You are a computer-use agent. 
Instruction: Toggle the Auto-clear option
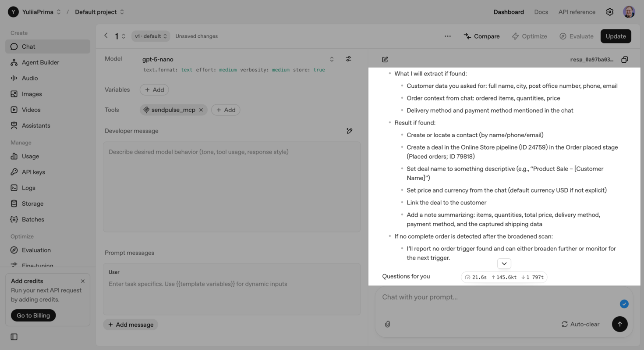coord(580,324)
